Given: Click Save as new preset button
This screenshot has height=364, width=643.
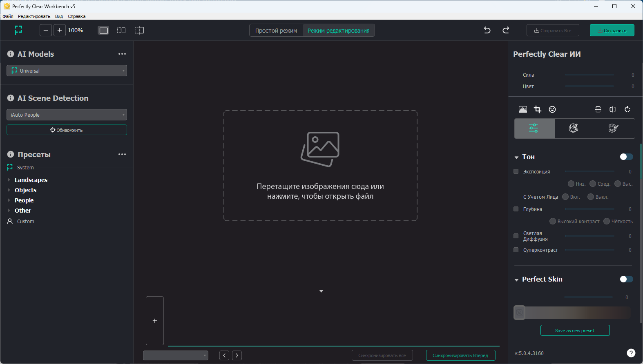Looking at the screenshot, I should tap(575, 331).
